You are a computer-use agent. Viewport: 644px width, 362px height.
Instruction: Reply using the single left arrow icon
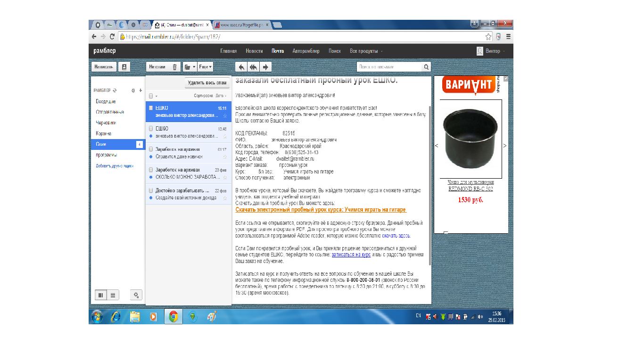[x=241, y=67]
